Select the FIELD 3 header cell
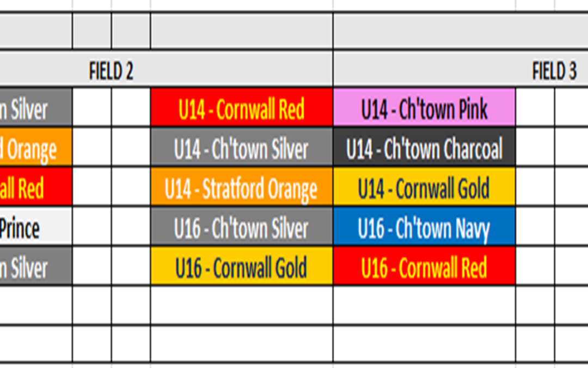The width and height of the screenshot is (588, 368). tap(461, 69)
